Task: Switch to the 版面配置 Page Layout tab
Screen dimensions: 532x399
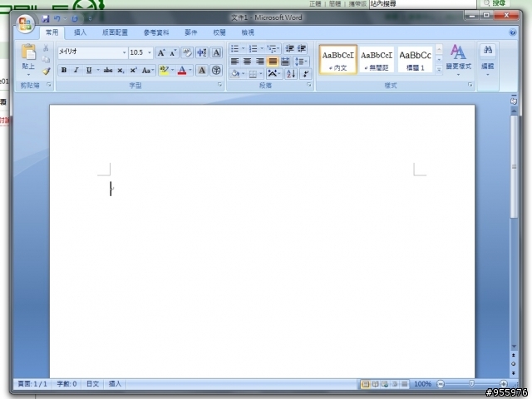Action: [115, 32]
